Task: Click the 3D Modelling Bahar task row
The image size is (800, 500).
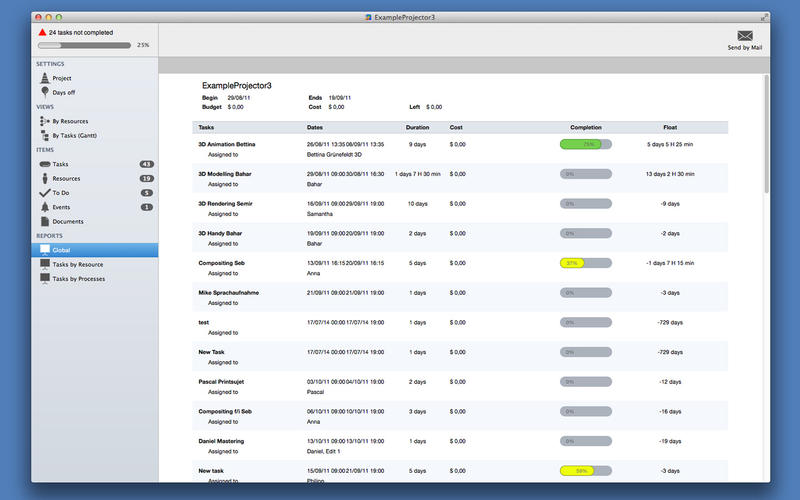Action: click(460, 179)
